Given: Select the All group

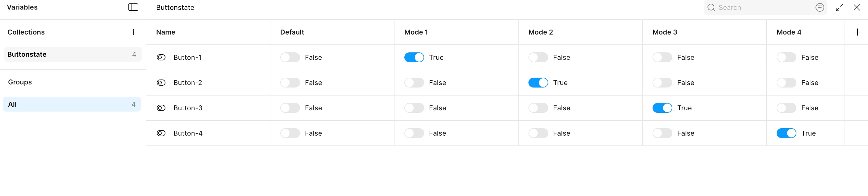Looking at the screenshot, I should coord(72,104).
